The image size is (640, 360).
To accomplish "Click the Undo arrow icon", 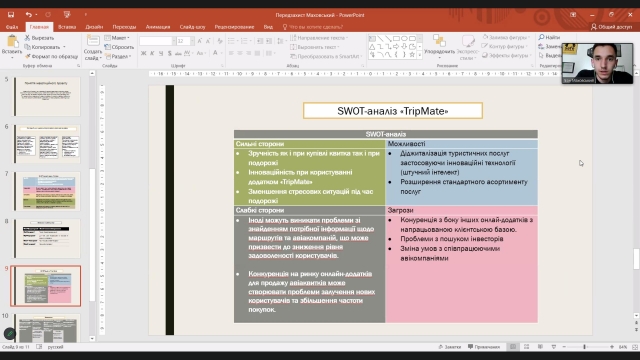I will point(29,15).
